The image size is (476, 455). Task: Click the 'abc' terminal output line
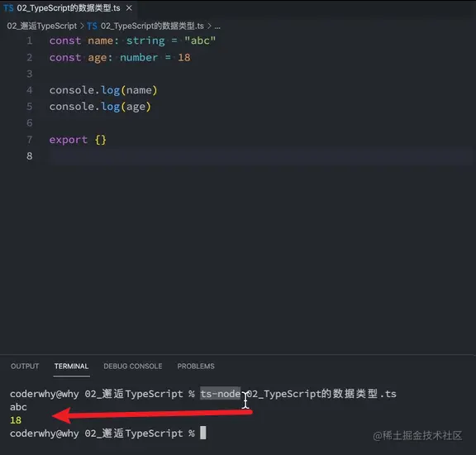pyautogui.click(x=18, y=407)
